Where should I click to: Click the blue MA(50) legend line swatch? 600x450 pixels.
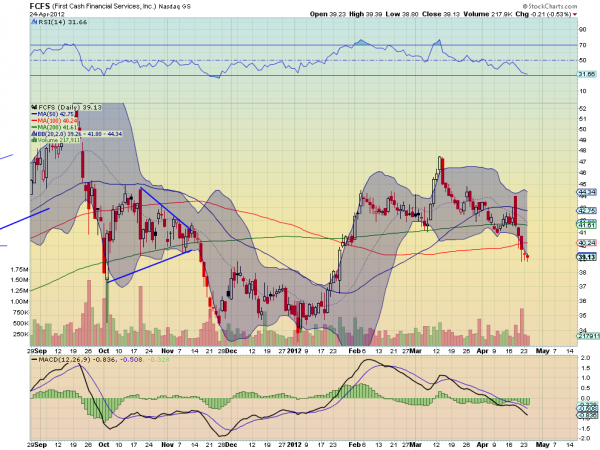(x=34, y=114)
